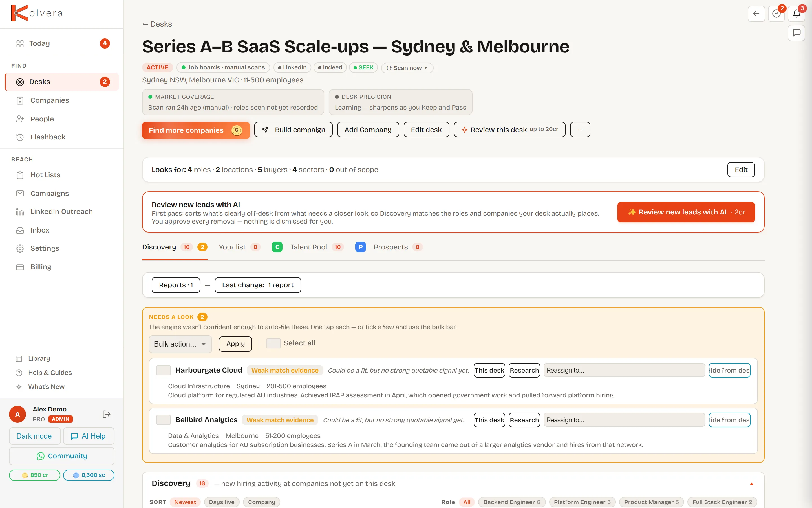Click the Inbox tray icon
The height and width of the screenshot is (508, 812).
(x=20, y=230)
